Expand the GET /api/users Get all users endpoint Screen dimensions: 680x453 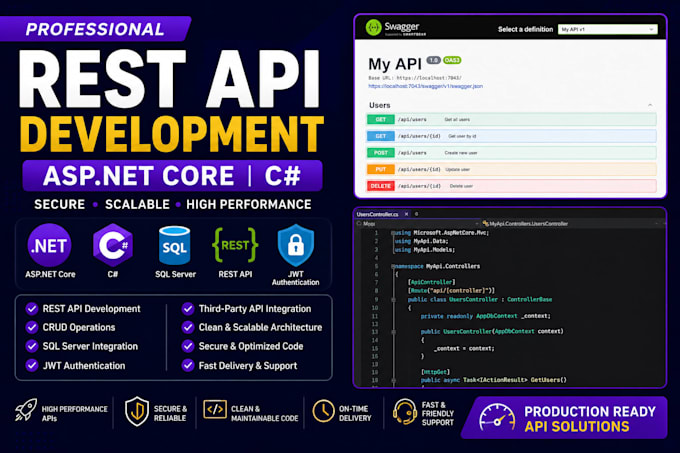point(511,119)
